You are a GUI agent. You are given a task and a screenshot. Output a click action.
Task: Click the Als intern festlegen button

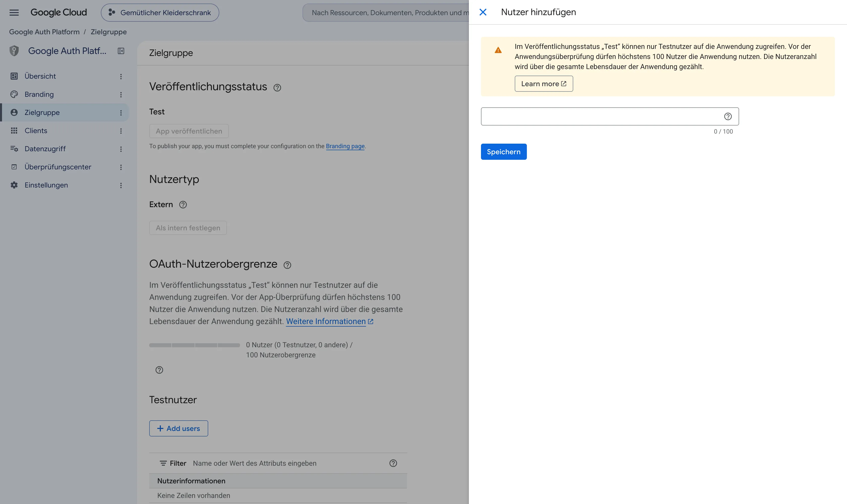click(188, 228)
